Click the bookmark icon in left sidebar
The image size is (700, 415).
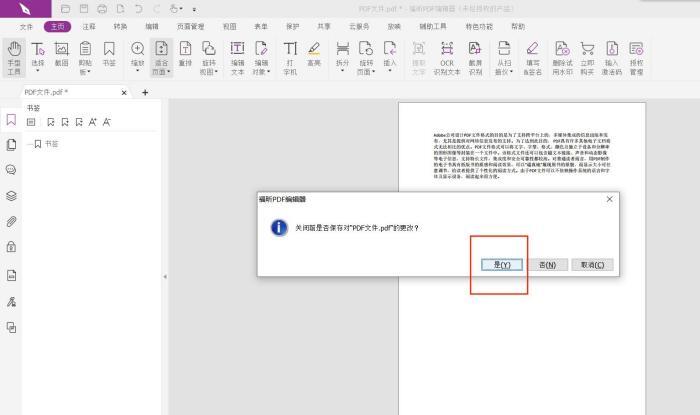click(x=11, y=120)
